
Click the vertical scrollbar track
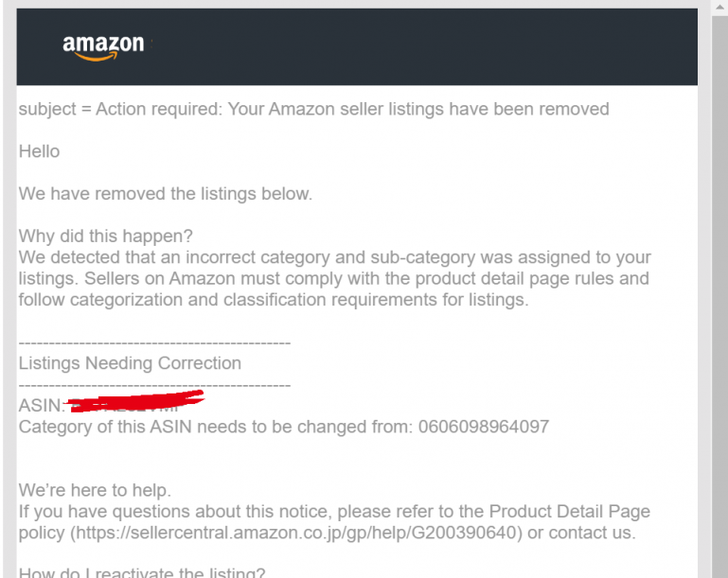(719, 297)
